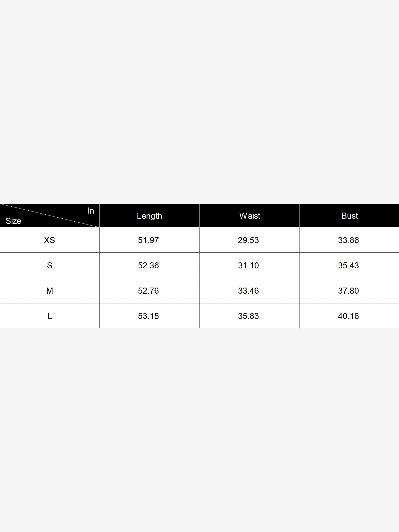Click L waist value 35.83
Viewport: 399px width, 532px height.
click(x=248, y=316)
